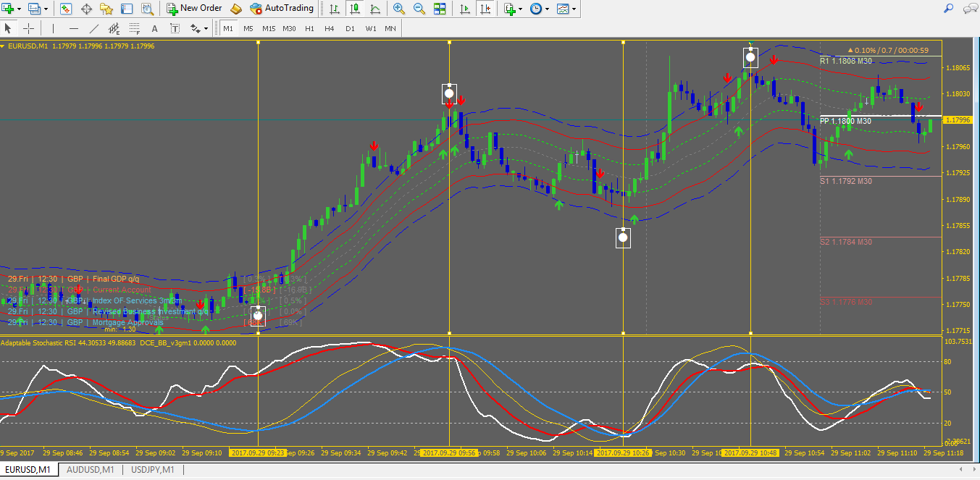Switch timeframe to H1

(x=309, y=28)
